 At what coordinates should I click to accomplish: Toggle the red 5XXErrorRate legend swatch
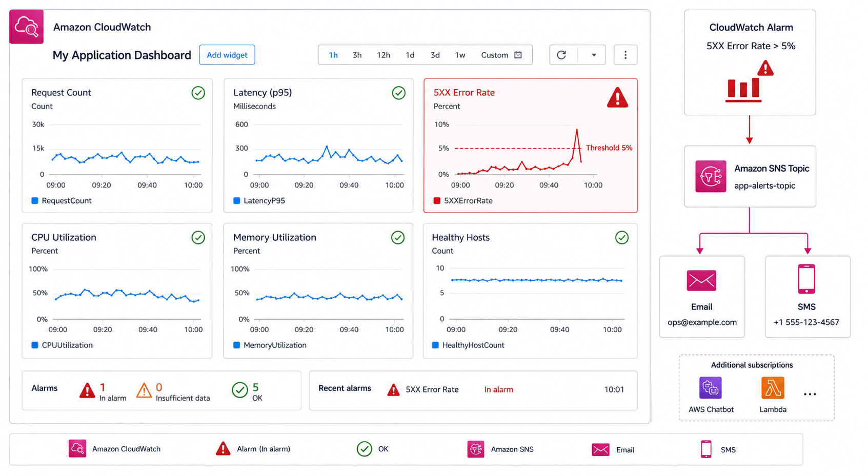tap(437, 201)
